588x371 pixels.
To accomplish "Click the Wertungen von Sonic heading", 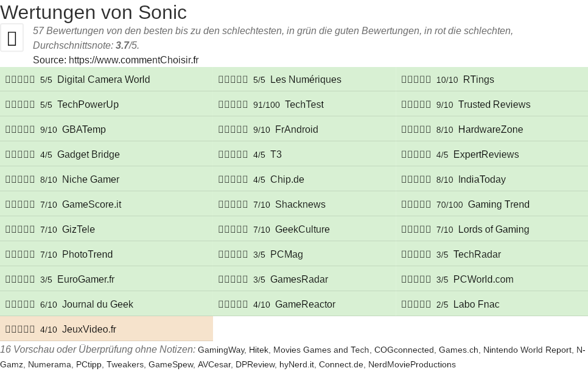I will tap(93, 12).
